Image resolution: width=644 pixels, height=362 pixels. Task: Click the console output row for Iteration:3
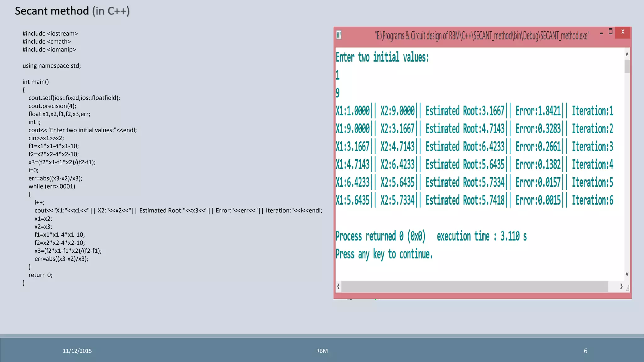point(474,147)
